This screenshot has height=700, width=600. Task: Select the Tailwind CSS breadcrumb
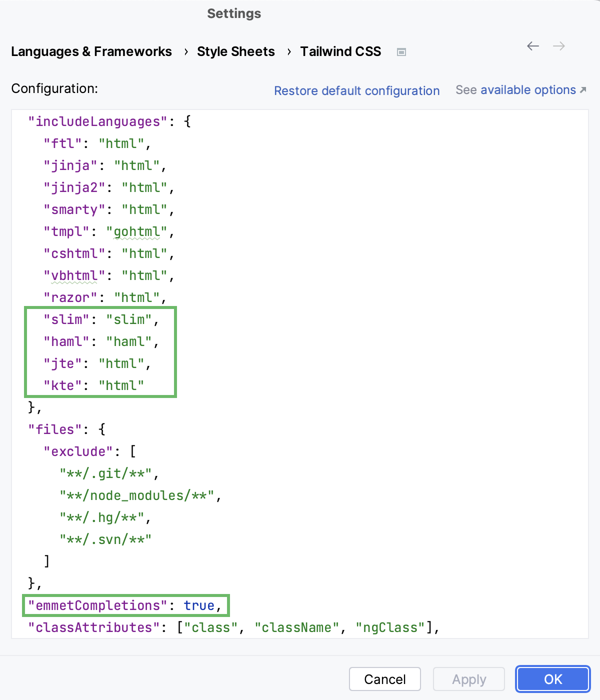(340, 51)
